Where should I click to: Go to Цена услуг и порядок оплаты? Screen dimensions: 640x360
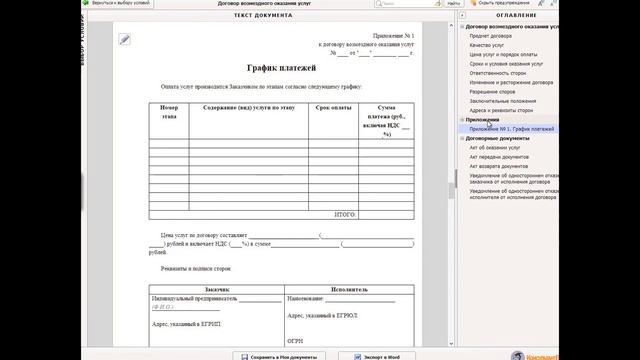tap(503, 55)
